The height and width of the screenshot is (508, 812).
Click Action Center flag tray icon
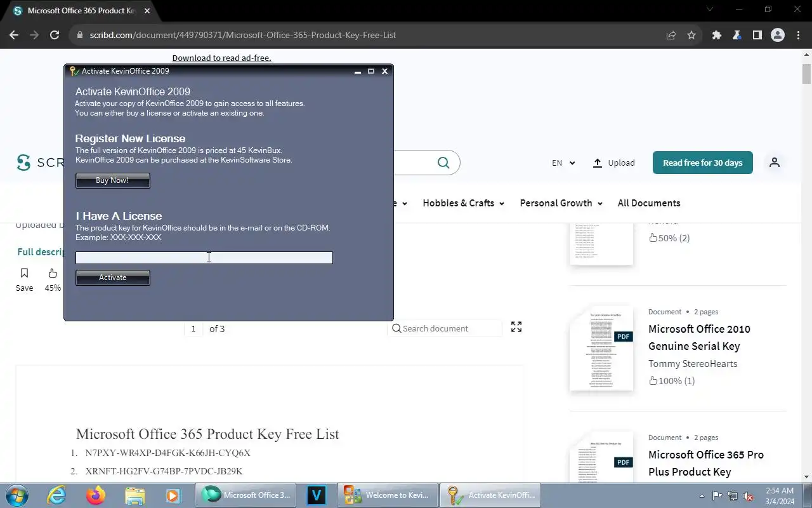click(x=717, y=496)
